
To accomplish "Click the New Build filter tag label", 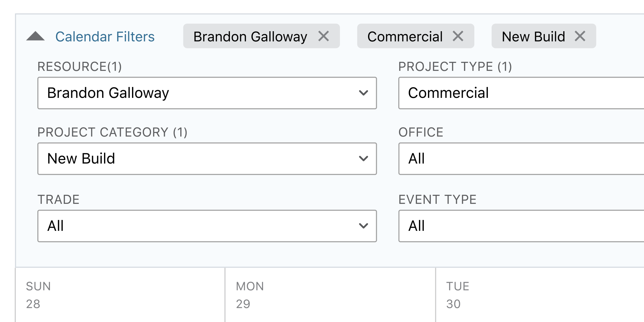I will [533, 37].
